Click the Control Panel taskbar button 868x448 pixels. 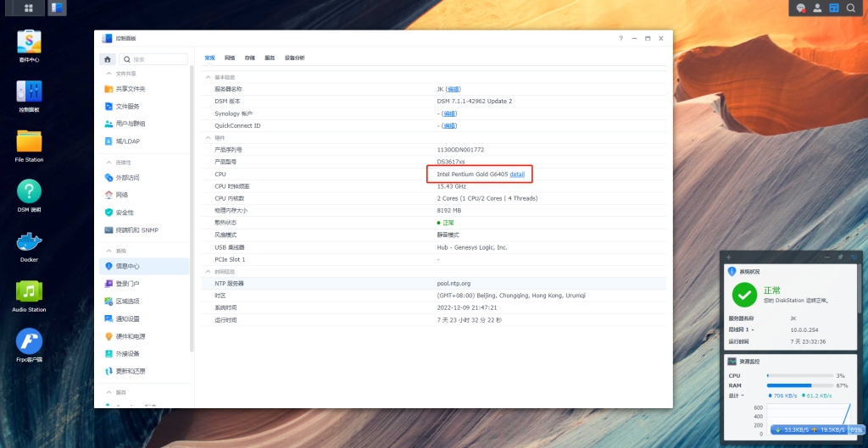(57, 8)
